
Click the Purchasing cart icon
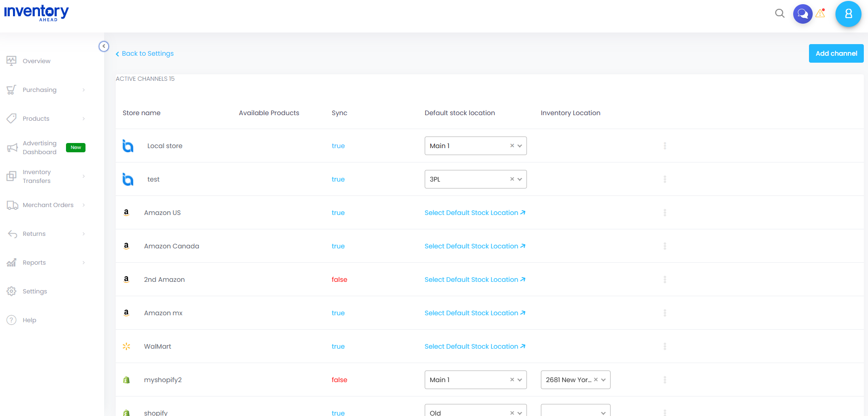12,90
